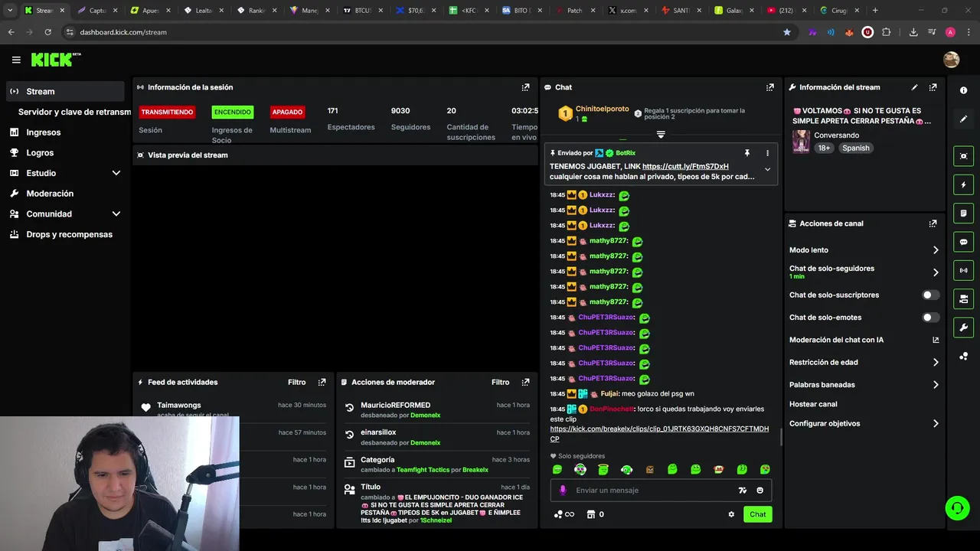This screenshot has width=980, height=551.
Task: Expand the pinned BotRix message
Action: (x=767, y=170)
